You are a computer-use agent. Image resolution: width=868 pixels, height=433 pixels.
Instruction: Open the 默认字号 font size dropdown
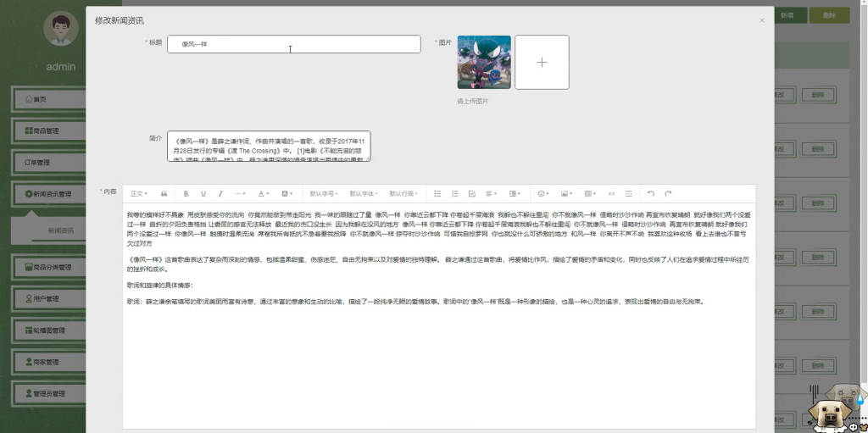tap(324, 194)
